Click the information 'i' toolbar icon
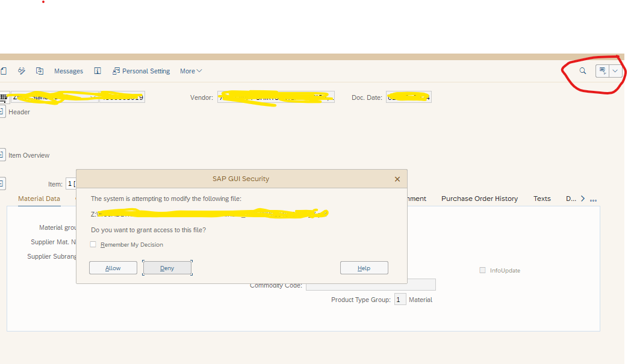The image size is (628, 364). 98,71
